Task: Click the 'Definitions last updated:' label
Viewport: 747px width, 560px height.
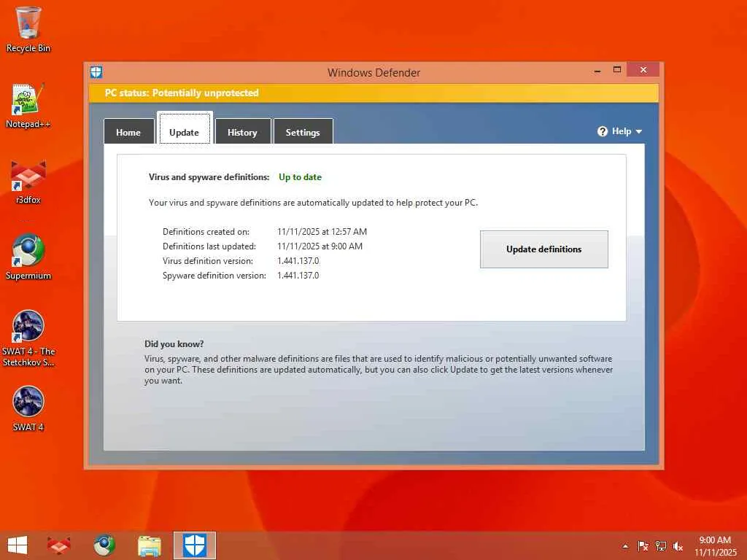Action: pyautogui.click(x=209, y=246)
